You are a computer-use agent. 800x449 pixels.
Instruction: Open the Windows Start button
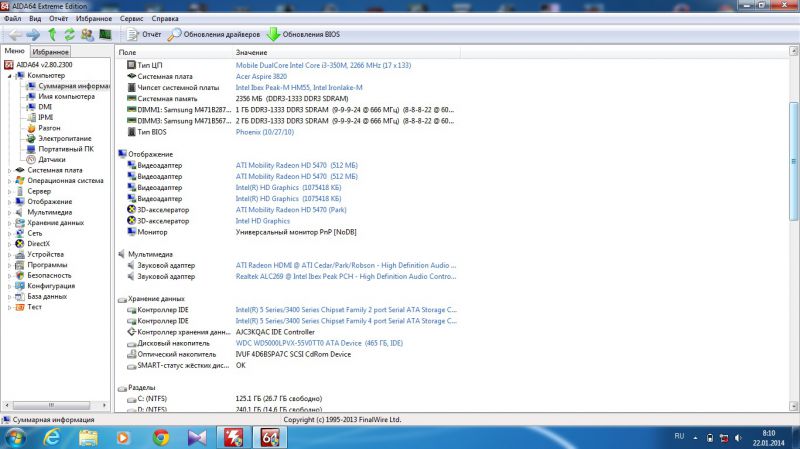click(x=15, y=438)
